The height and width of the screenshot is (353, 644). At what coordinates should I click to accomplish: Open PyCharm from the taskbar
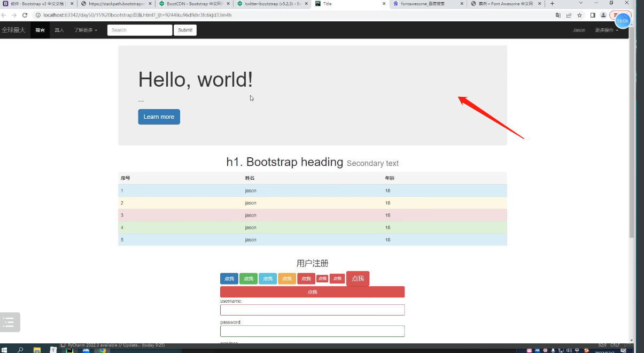click(x=69, y=350)
